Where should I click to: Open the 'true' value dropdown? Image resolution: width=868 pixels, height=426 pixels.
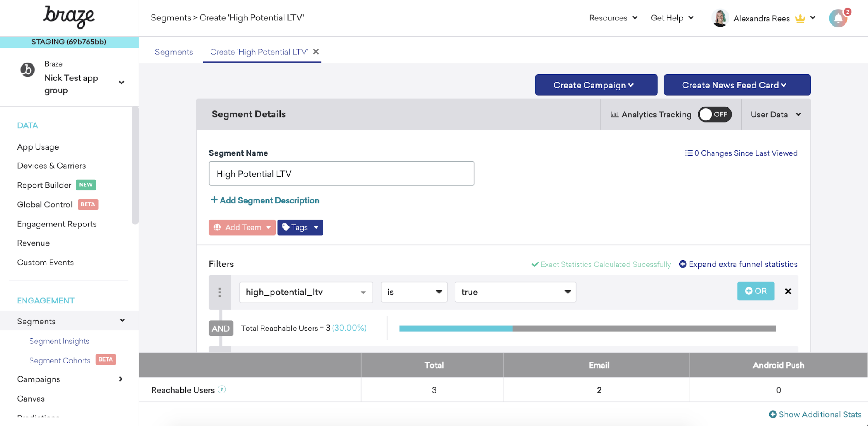point(515,292)
